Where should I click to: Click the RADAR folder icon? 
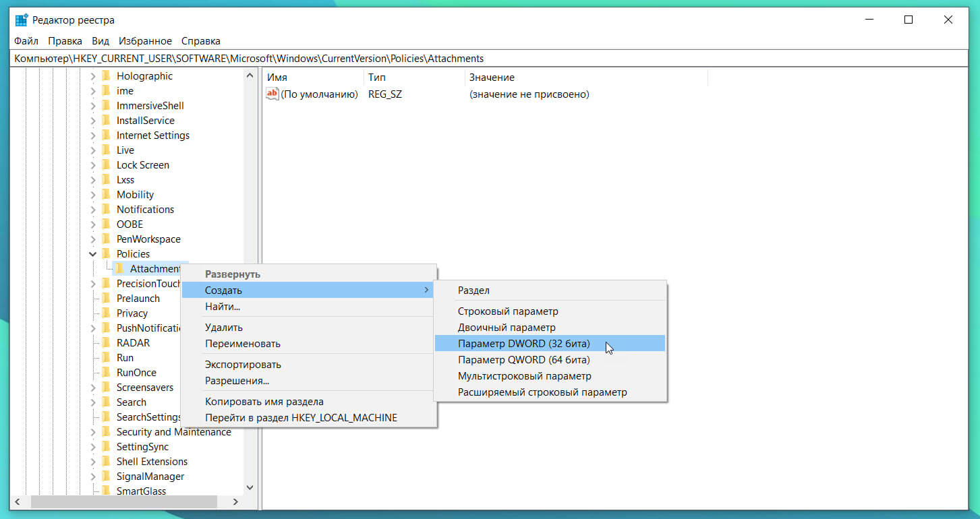(x=106, y=342)
